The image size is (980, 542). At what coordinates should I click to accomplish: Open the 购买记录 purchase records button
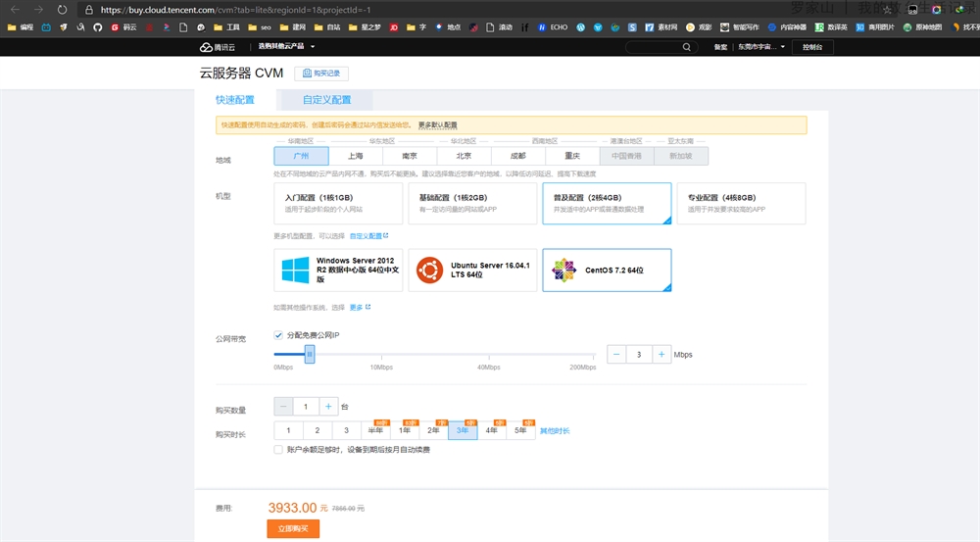[x=321, y=74]
